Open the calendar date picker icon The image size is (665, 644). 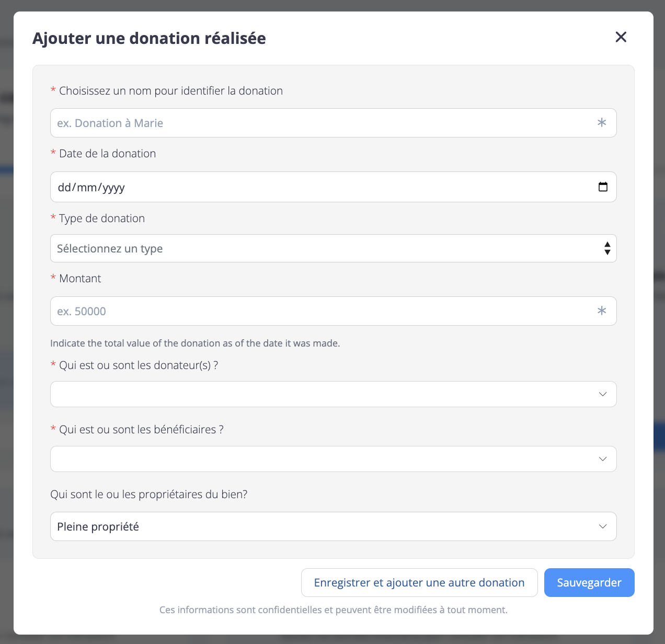tap(603, 187)
